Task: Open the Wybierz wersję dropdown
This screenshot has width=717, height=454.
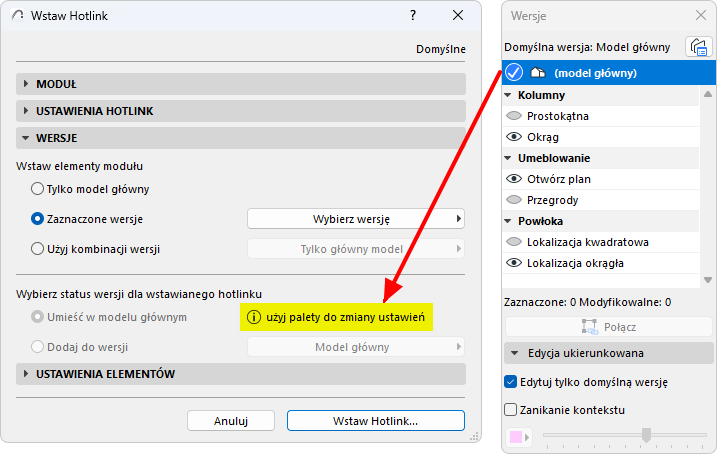Action: 356,218
